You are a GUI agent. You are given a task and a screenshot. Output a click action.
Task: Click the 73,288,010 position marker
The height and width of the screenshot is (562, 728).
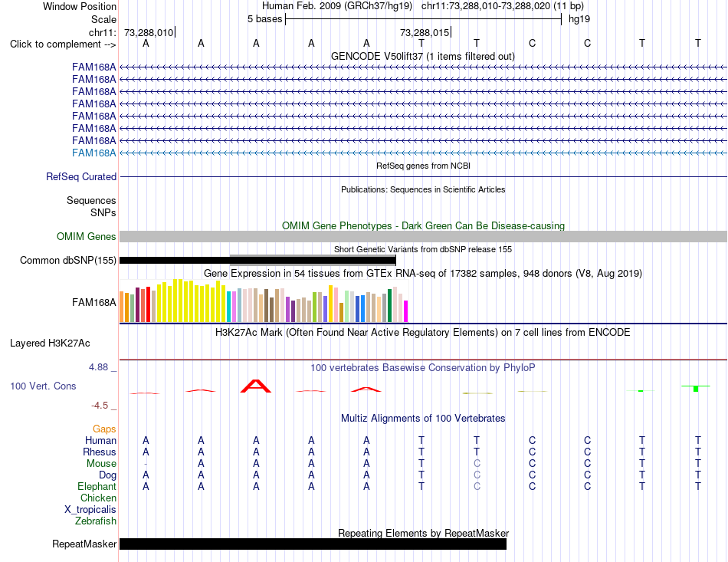click(x=149, y=32)
